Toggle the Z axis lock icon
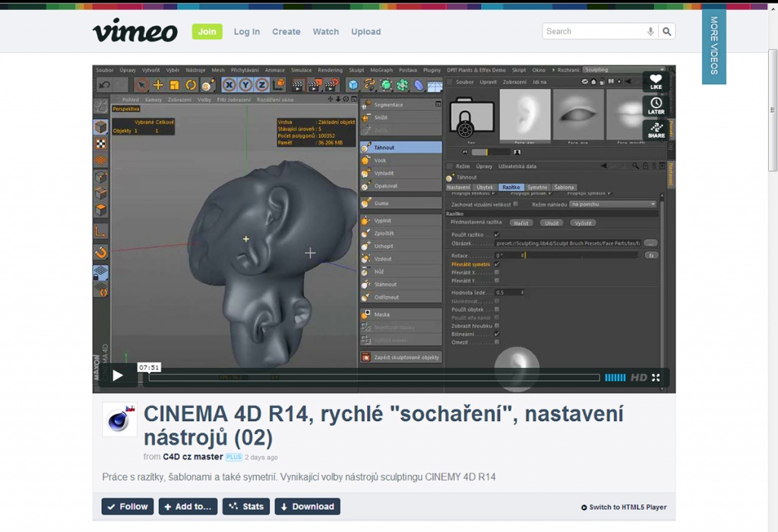 (x=261, y=85)
